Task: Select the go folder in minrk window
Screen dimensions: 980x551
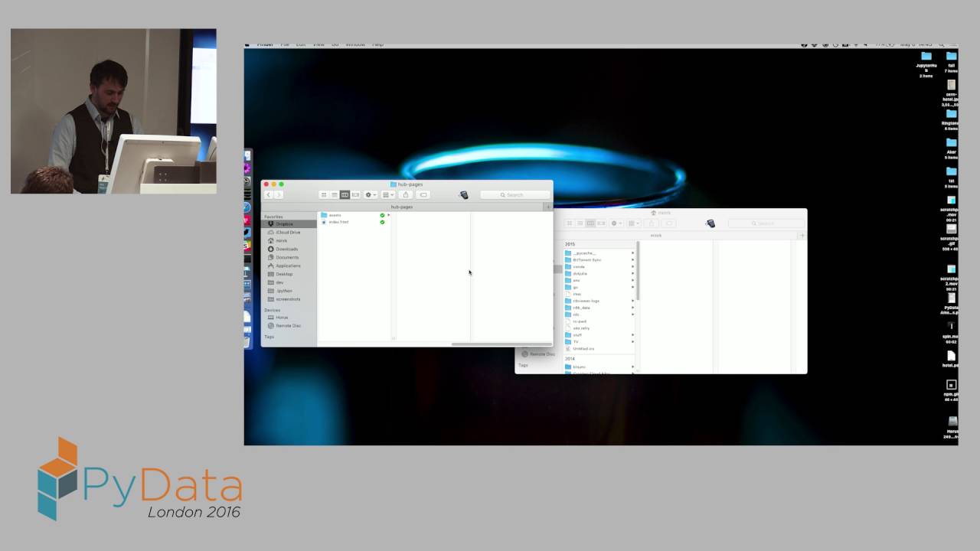Action: (599, 287)
